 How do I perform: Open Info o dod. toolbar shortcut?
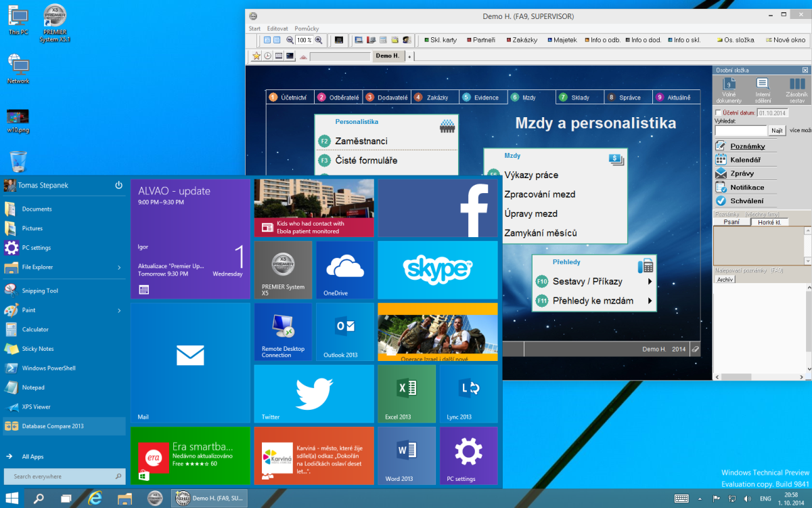(643, 40)
